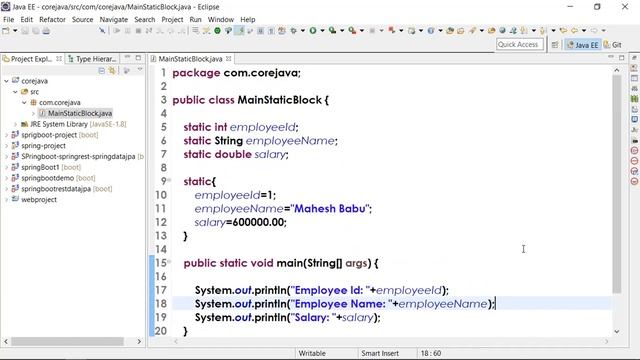The image size is (640, 360).
Task: Click the Print toolbar icon
Action: tap(46, 31)
